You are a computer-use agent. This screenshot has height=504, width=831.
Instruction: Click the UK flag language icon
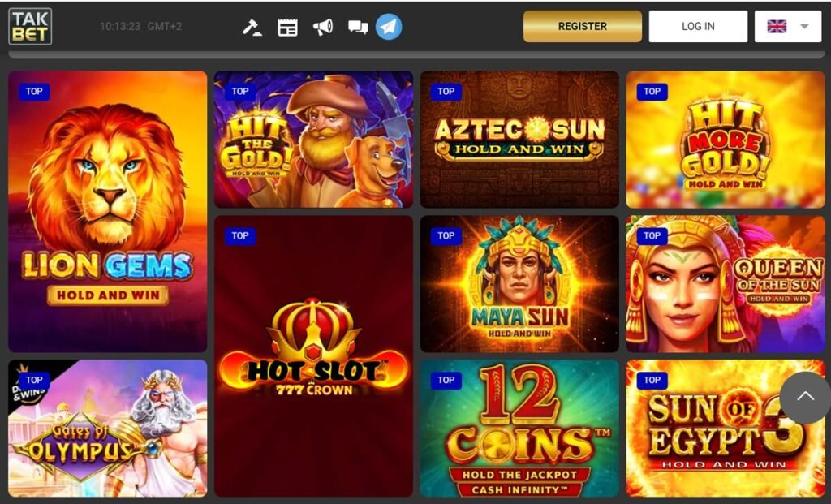(777, 26)
